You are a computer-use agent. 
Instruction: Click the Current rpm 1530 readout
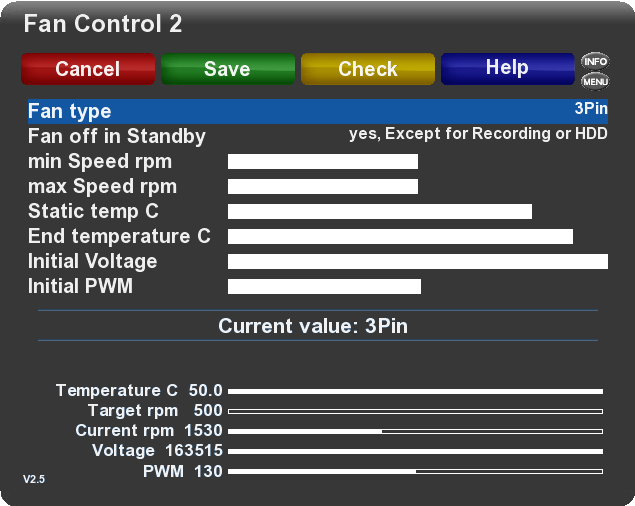(149, 431)
